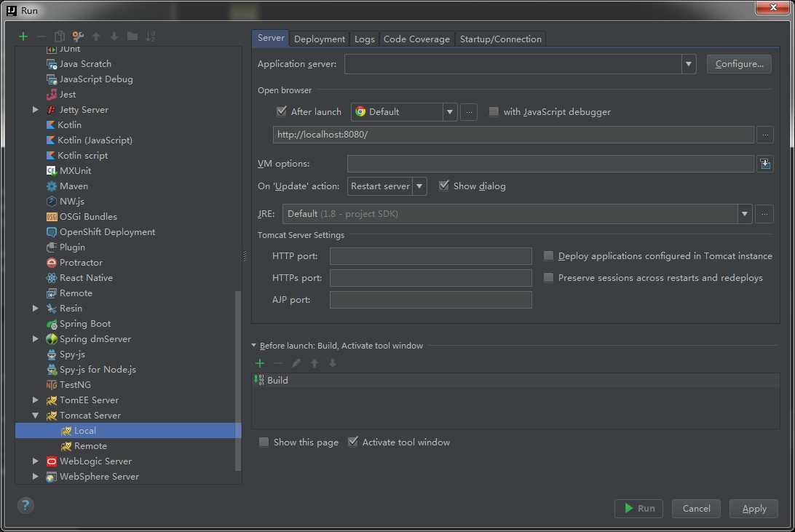This screenshot has height=532, width=795.
Task: Select React Native configuration type
Action: 86,278
